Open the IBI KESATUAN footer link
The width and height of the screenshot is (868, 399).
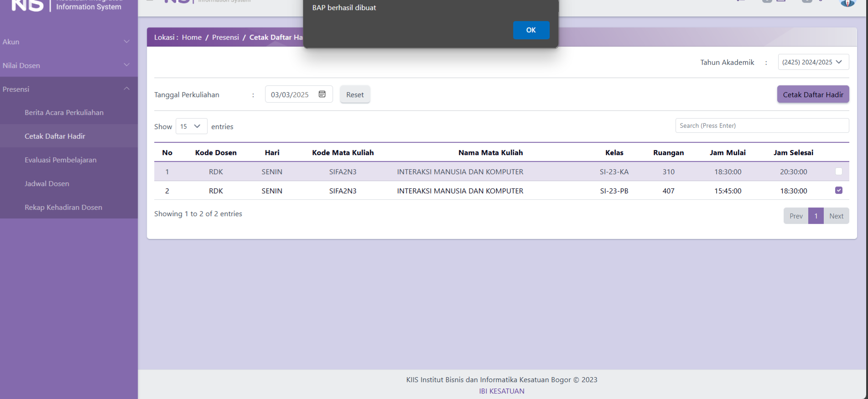point(501,391)
